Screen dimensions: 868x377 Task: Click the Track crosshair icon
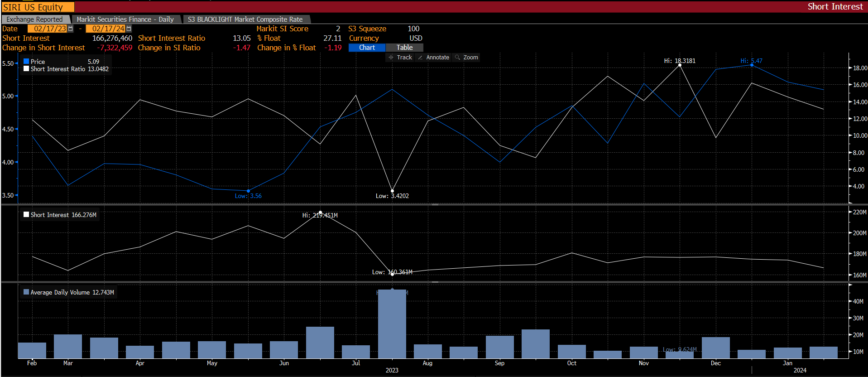[391, 58]
